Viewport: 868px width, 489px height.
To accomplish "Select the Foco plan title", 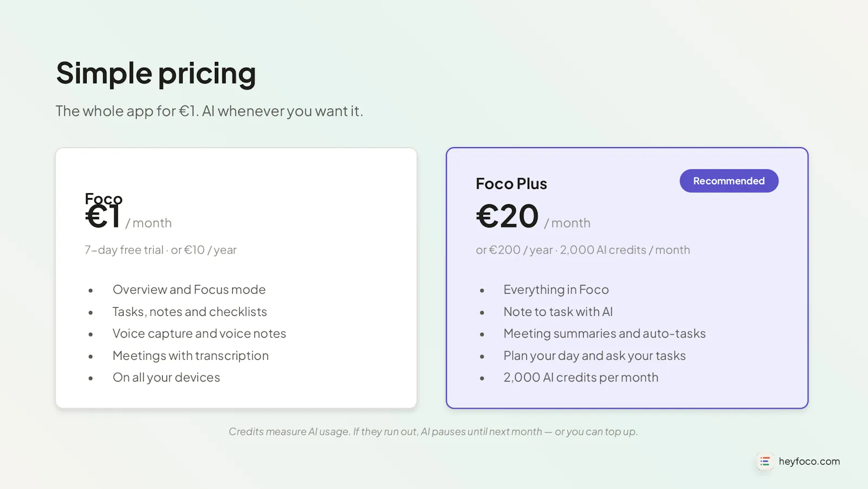I will [x=104, y=198].
